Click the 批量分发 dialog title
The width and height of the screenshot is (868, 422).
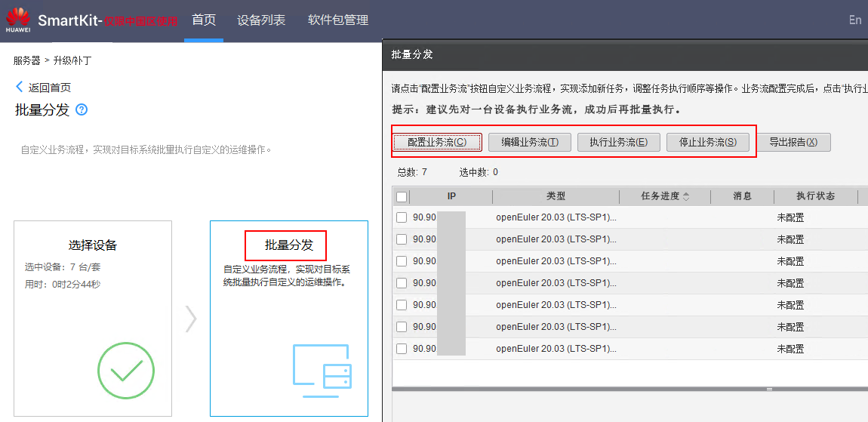click(412, 54)
